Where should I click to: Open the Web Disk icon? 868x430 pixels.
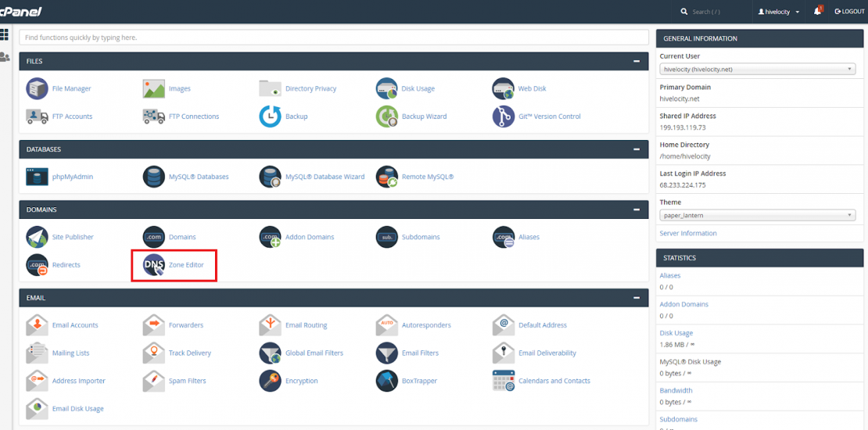[x=504, y=88]
